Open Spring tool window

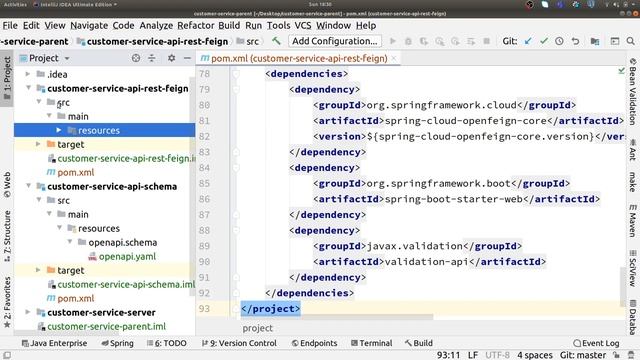[x=118, y=343]
